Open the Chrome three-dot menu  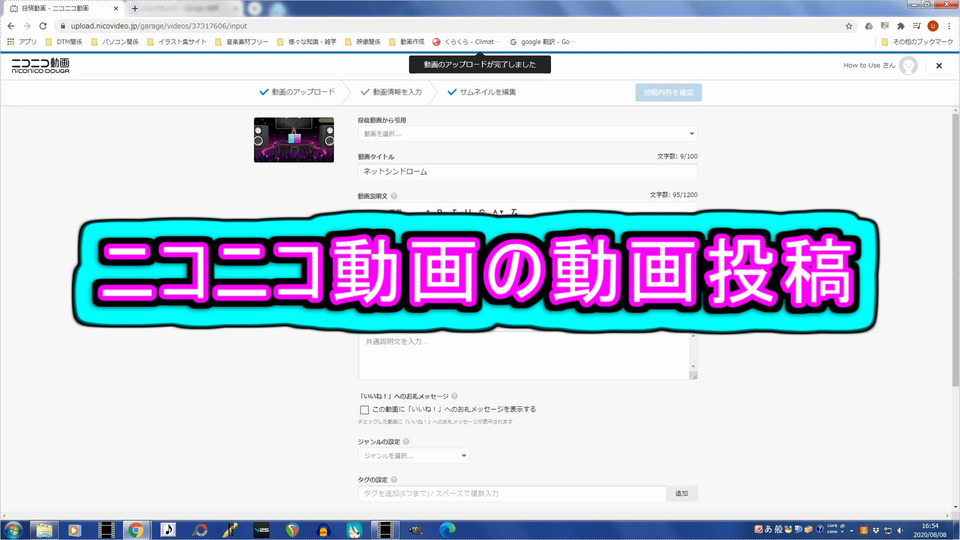coord(949,26)
